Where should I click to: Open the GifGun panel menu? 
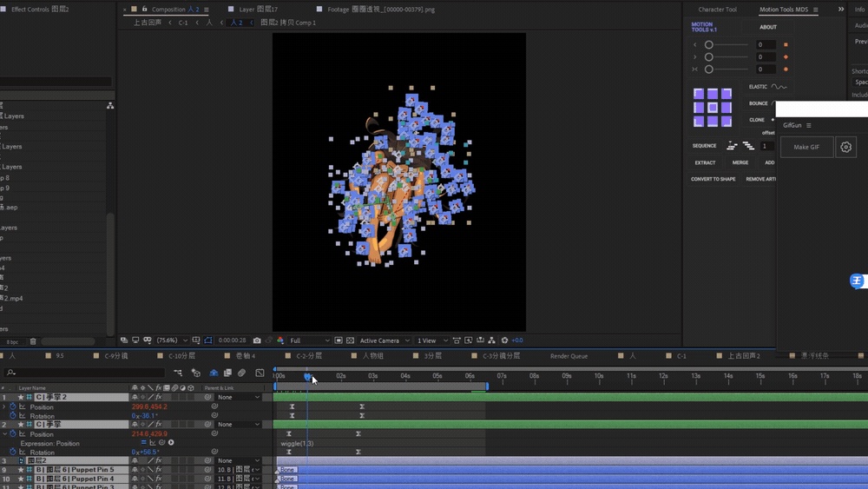[809, 125]
